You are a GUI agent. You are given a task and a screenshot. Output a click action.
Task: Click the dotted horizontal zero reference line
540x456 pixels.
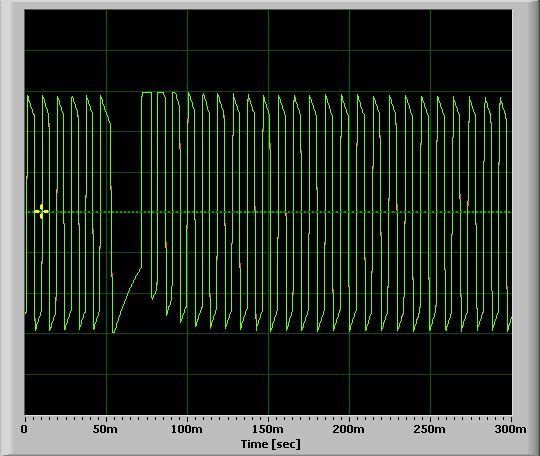268,212
